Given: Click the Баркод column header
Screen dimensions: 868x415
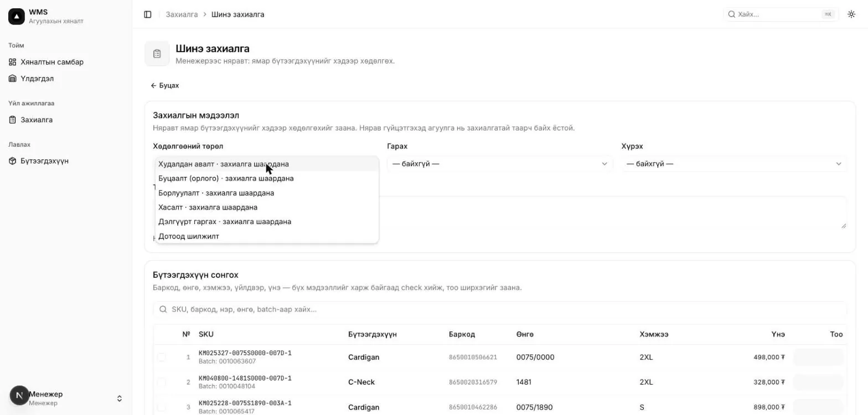Looking at the screenshot, I should click(462, 334).
